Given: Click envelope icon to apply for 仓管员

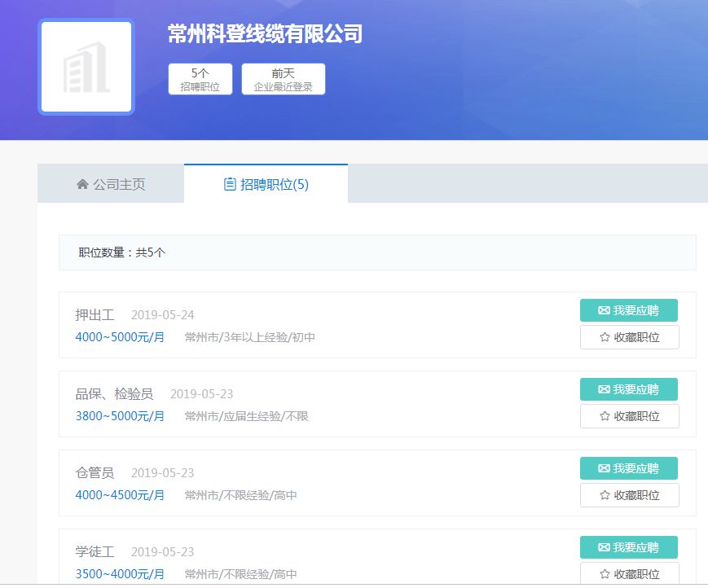Looking at the screenshot, I should click(604, 468).
